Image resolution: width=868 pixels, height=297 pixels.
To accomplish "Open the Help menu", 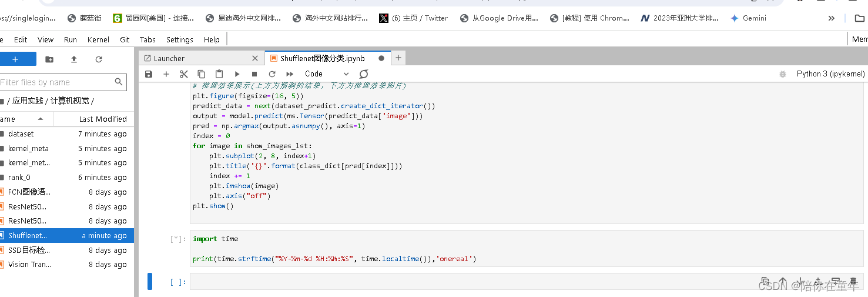I will click(x=212, y=39).
